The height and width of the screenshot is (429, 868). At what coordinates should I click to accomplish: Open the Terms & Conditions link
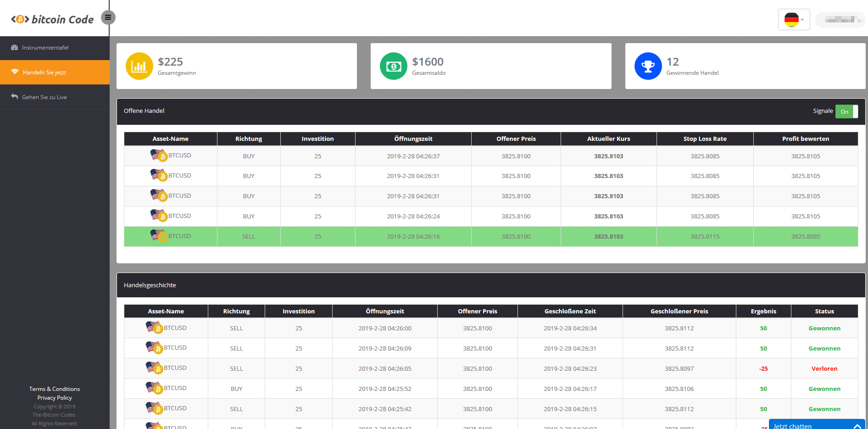tap(55, 389)
